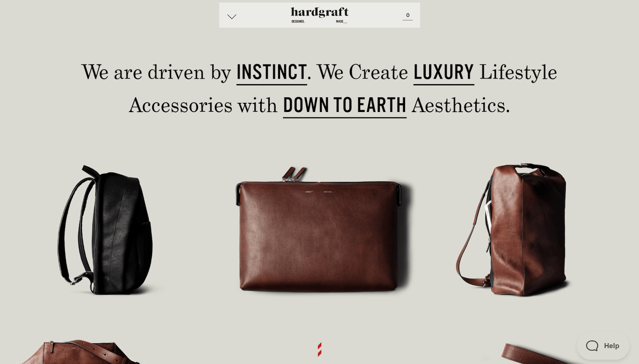Click the chat bubble icon in Help
This screenshot has width=639, height=364.
(x=592, y=346)
